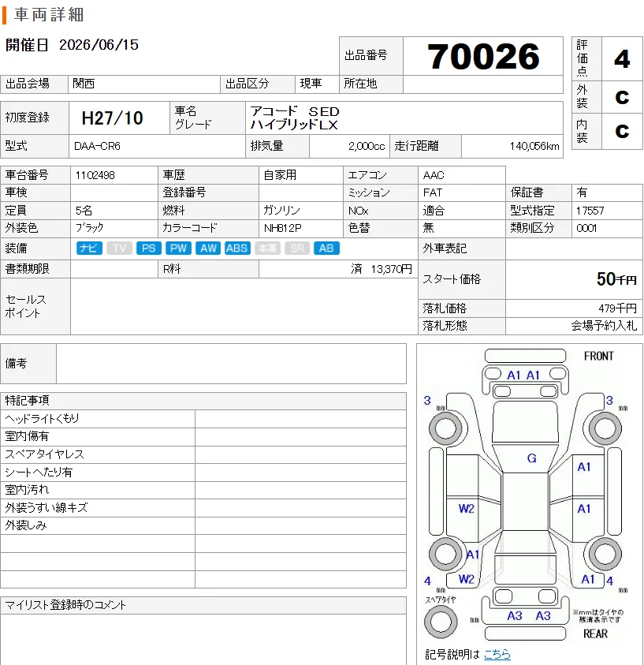Click the greyed-out TV equipment badge
Image resolution: width=644 pixels, height=665 pixels.
click(119, 248)
